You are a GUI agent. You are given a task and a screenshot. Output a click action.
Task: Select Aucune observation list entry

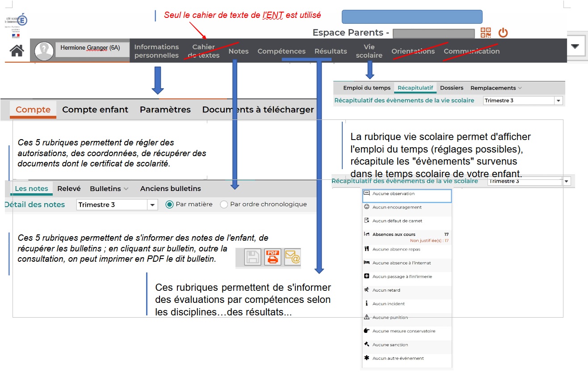[x=407, y=194]
